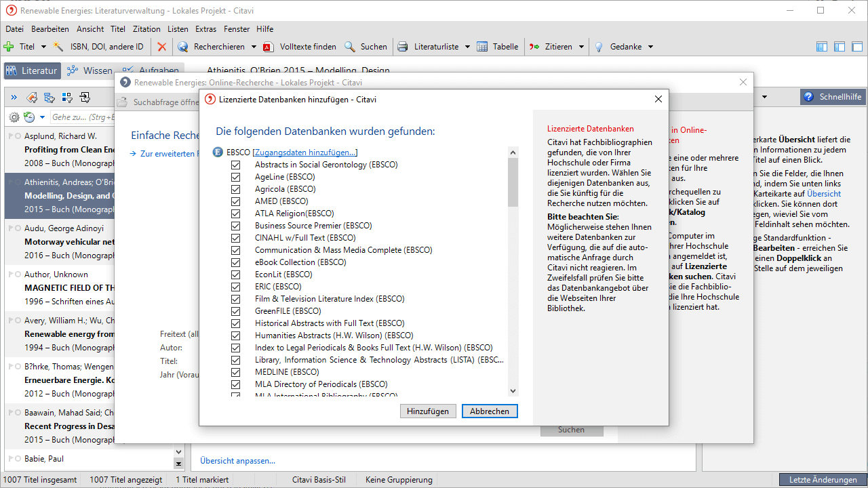Click the EBSCO provider icon in dialog
The image size is (868, 488).
click(x=218, y=152)
